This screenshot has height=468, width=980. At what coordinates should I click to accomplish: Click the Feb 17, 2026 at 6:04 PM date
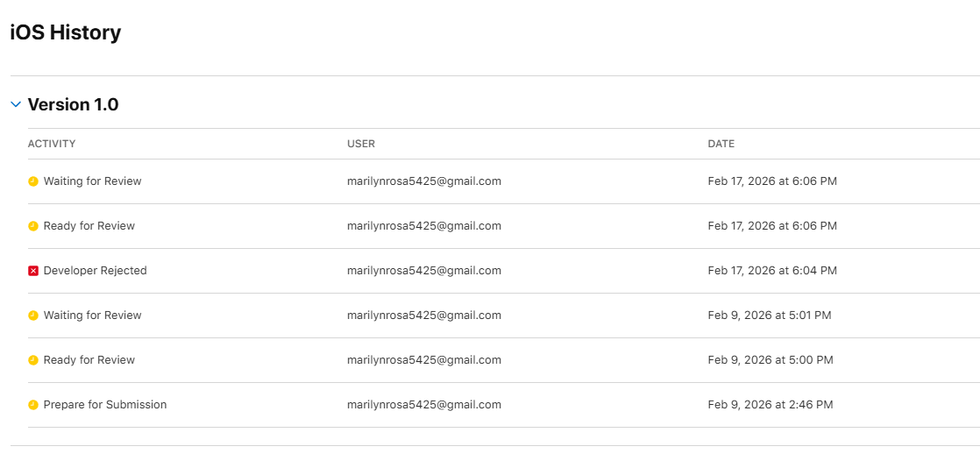(x=772, y=271)
